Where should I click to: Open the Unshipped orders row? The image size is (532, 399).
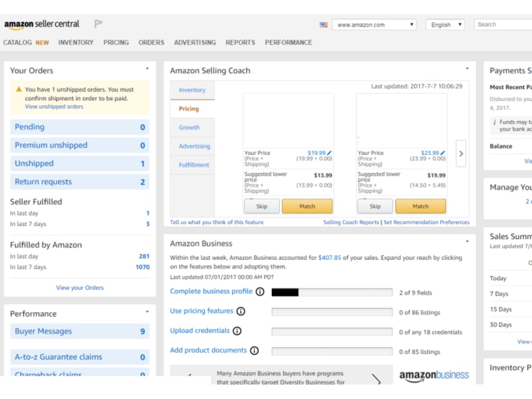tap(80, 163)
